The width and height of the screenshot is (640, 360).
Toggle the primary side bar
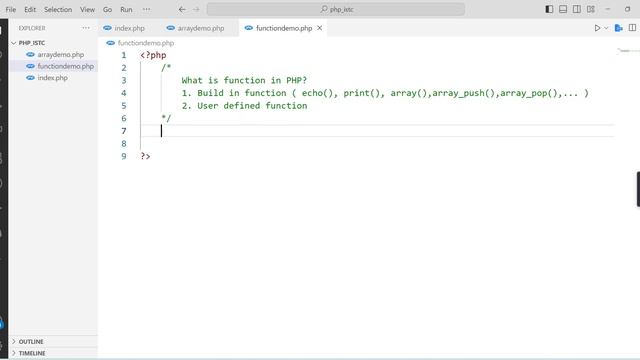549,9
